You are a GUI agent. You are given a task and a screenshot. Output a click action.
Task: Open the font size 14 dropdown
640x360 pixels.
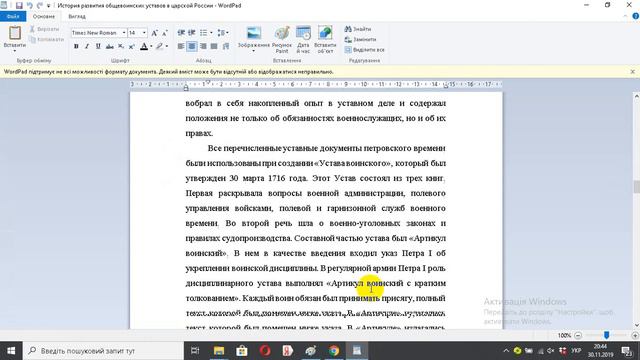coord(144,33)
